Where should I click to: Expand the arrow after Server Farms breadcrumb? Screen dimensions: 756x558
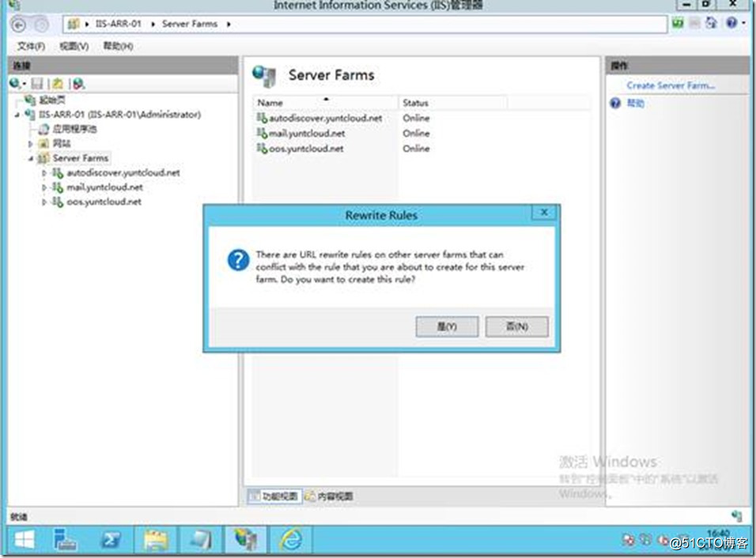coord(229,24)
